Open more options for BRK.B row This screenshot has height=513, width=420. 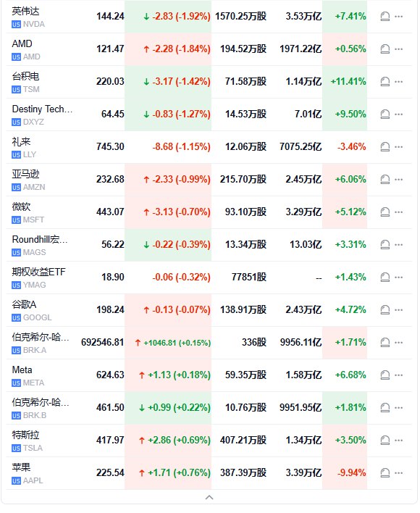[x=399, y=408]
